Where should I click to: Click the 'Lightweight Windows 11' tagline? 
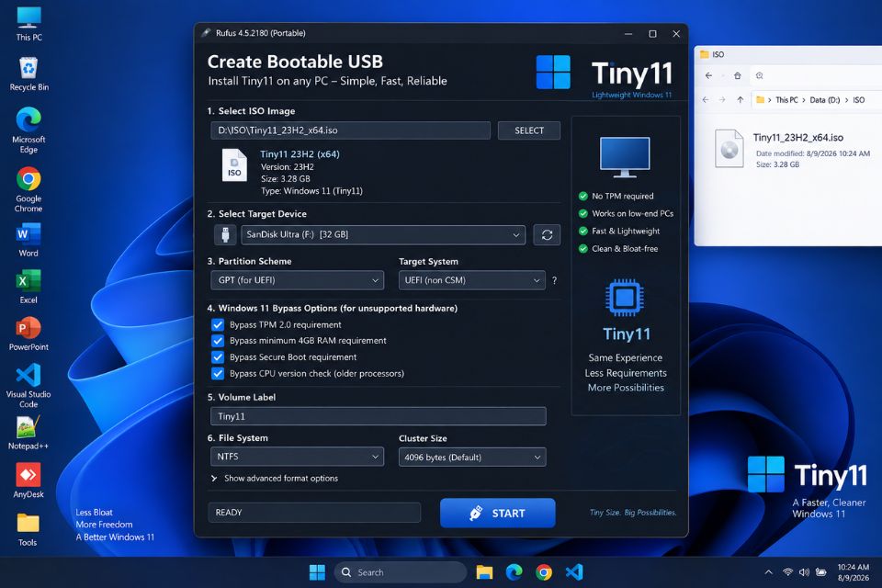[x=632, y=96]
